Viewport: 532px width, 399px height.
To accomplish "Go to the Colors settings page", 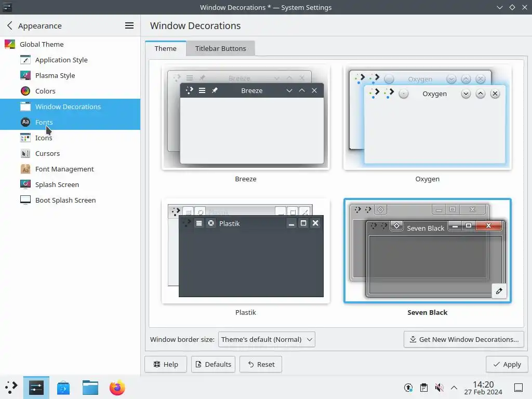I will click(70, 91).
